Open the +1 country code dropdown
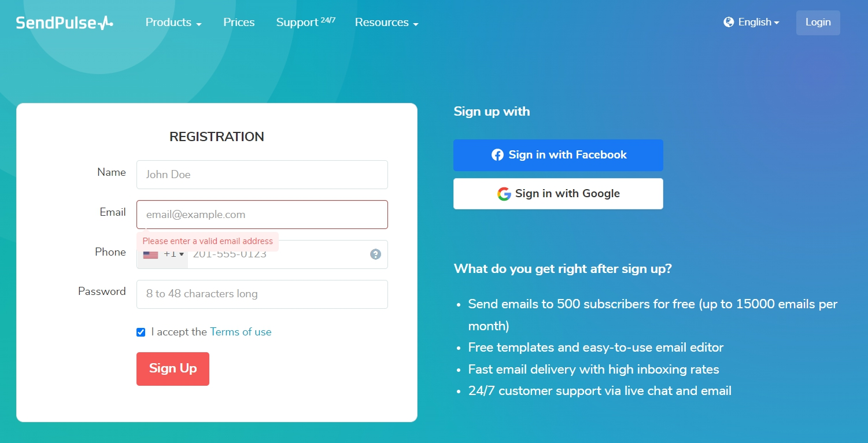 (174, 255)
